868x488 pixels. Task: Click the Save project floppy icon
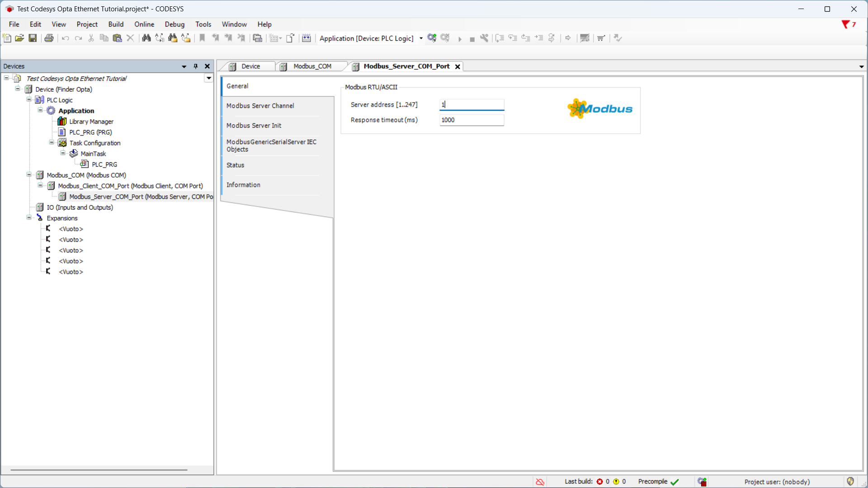point(33,38)
